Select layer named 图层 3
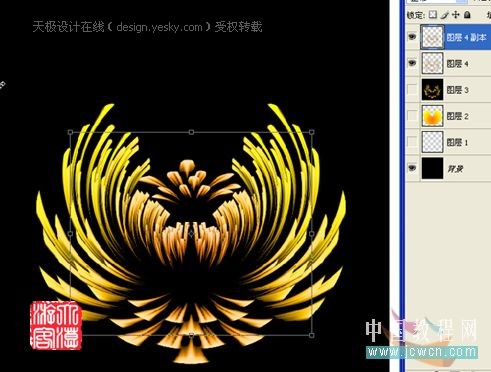This screenshot has height=372, width=491. pos(457,90)
